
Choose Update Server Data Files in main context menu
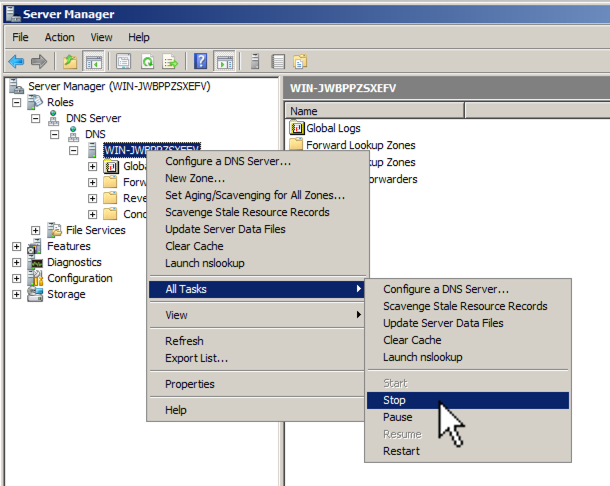(257, 229)
